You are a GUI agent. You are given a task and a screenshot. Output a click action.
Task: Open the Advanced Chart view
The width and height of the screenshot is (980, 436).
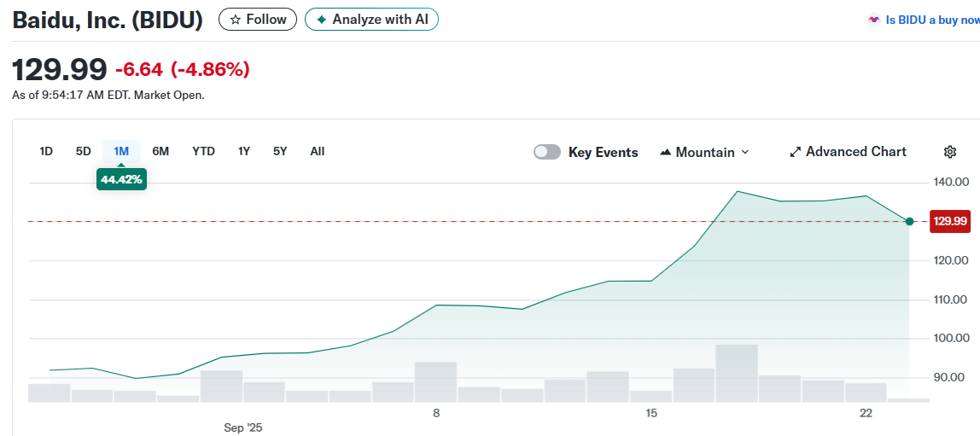(849, 152)
